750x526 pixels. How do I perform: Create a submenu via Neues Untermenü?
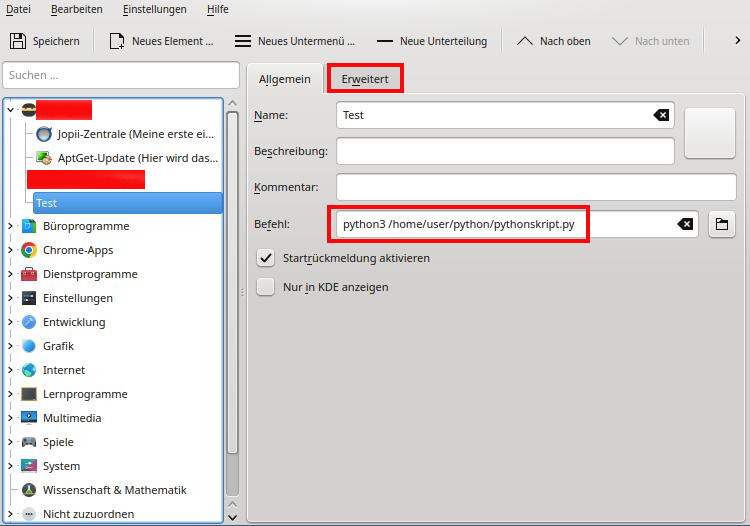point(295,41)
